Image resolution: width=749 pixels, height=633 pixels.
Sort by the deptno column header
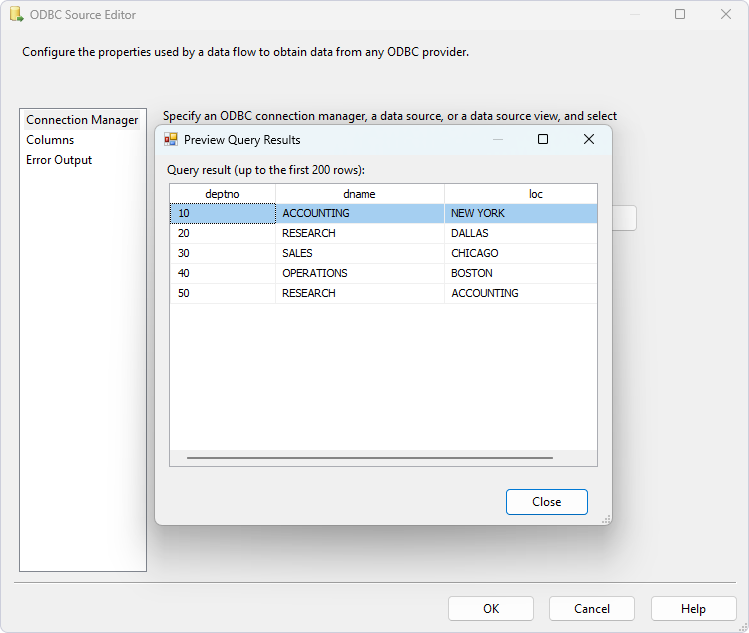coord(222,194)
